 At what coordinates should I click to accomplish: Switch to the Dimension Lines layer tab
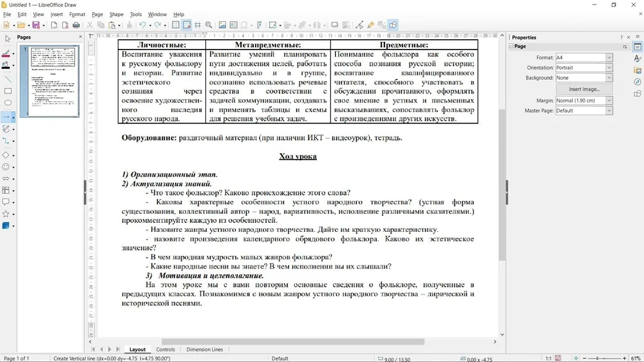pyautogui.click(x=204, y=350)
